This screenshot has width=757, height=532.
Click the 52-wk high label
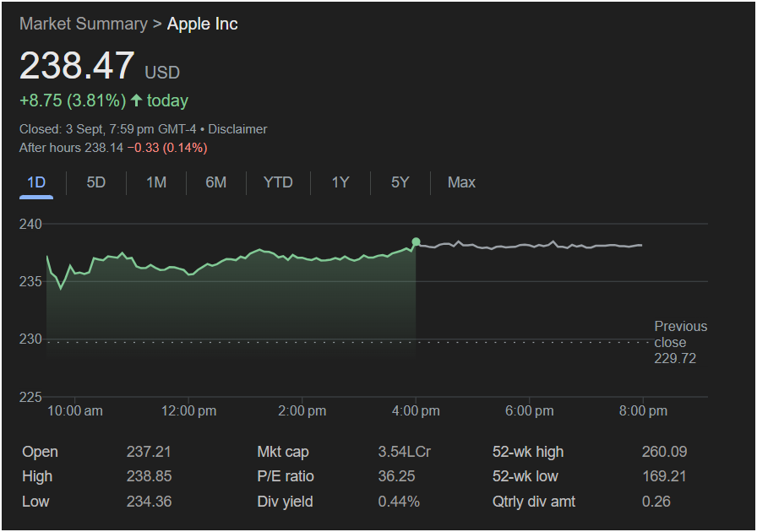coord(528,452)
